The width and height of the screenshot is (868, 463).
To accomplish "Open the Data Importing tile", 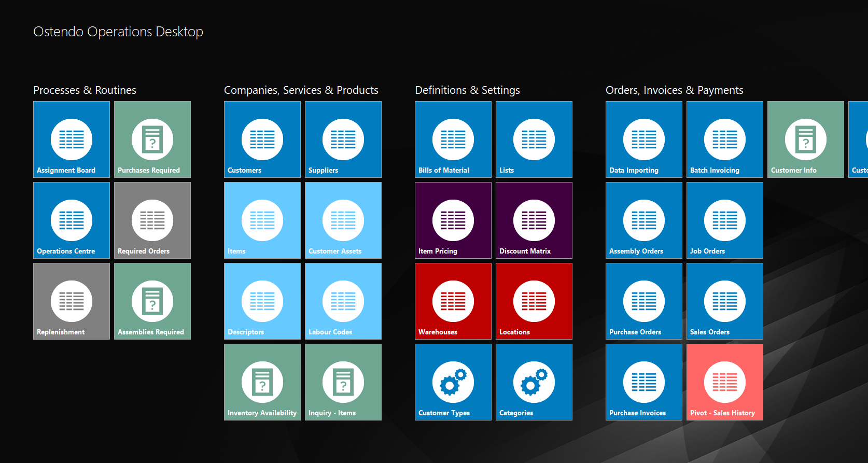I will pos(644,139).
